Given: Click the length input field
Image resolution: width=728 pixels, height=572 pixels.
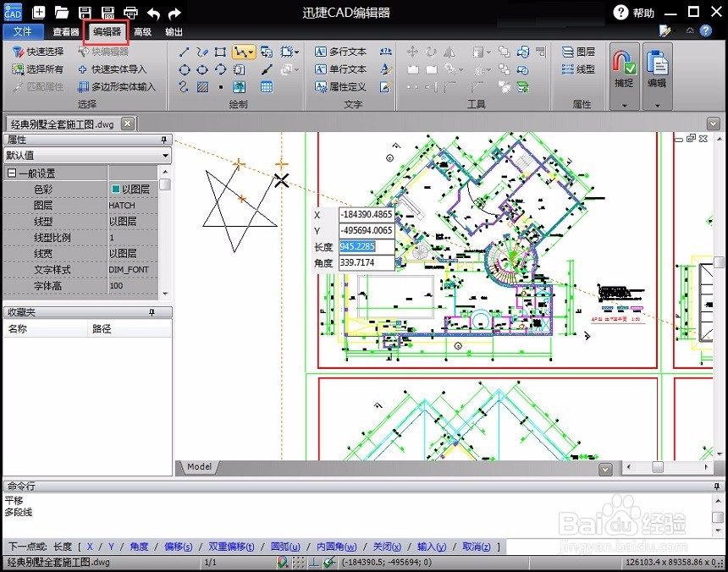Looking at the screenshot, I should tap(367, 246).
